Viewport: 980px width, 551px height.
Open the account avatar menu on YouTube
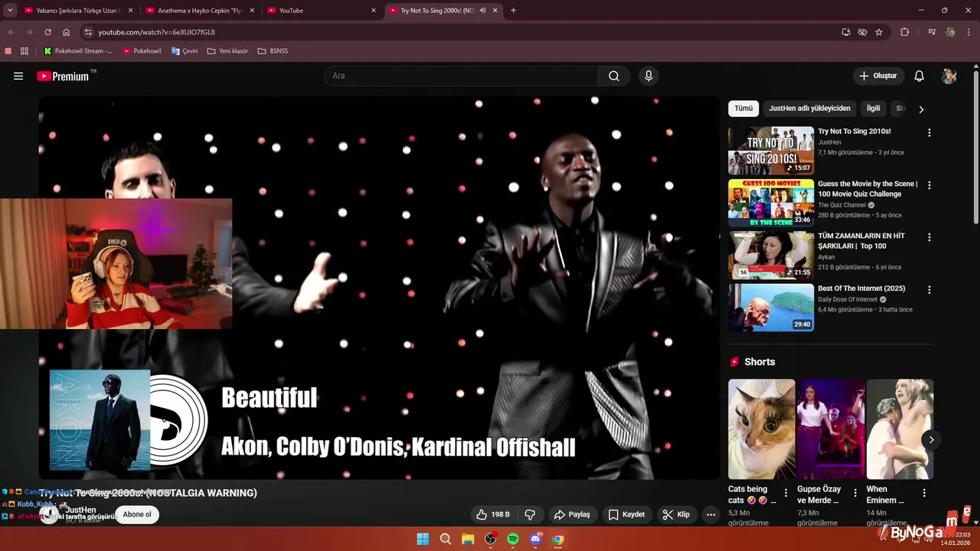949,76
